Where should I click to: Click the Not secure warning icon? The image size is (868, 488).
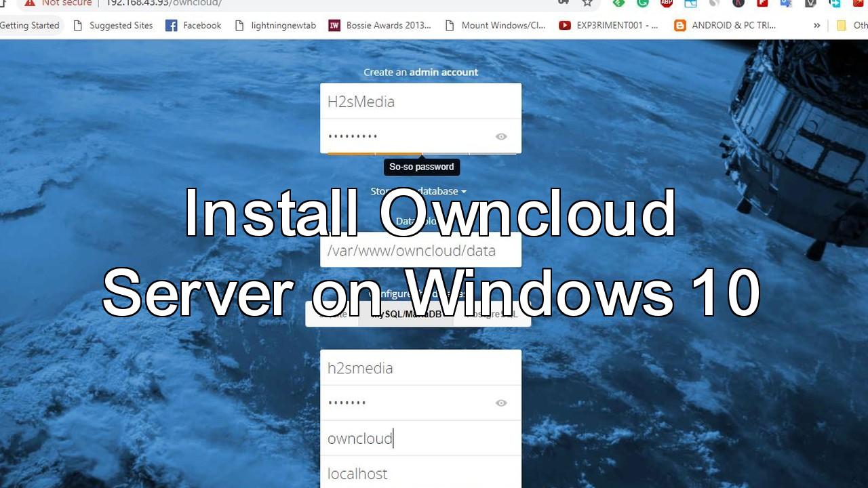(29, 3)
